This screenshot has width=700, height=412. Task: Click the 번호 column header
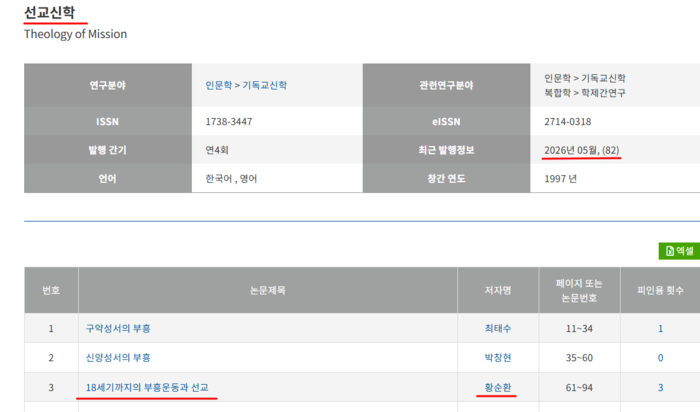(51, 290)
